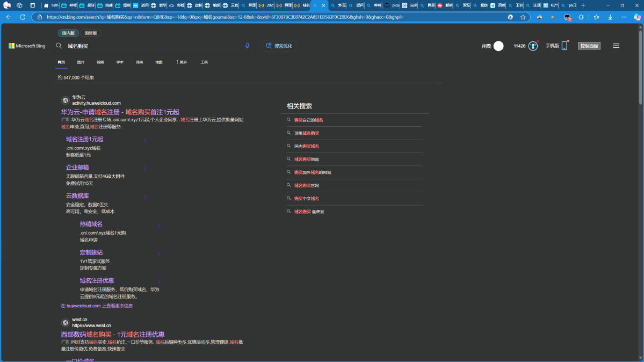Viewport: 644px width, 362px height.
Task: Open the Bing hamburger menu
Action: coord(616,46)
